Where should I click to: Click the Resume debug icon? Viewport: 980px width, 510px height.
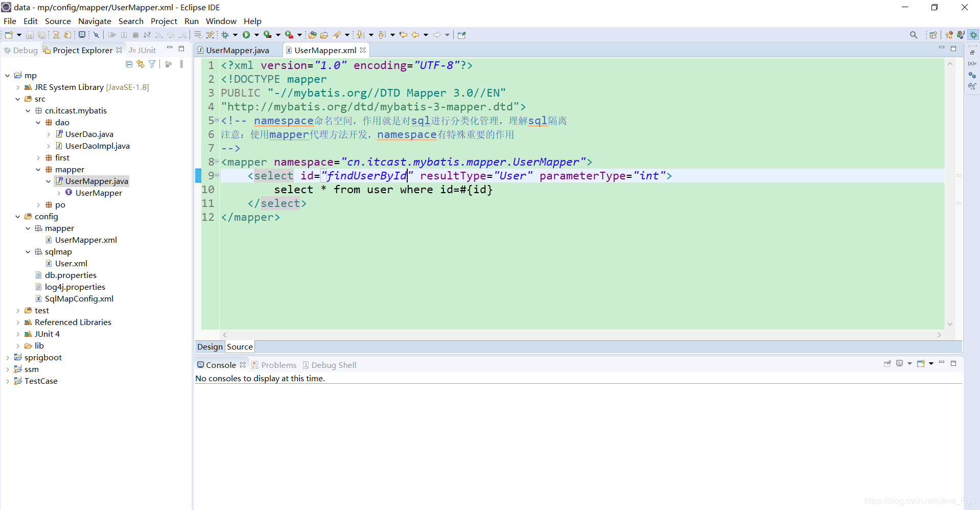pos(112,35)
